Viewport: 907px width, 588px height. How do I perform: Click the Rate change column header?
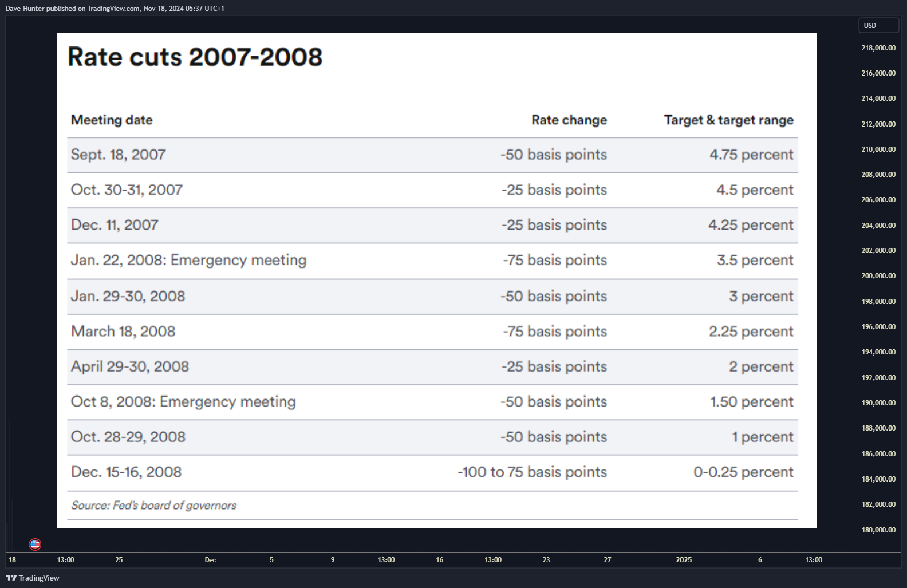click(569, 120)
